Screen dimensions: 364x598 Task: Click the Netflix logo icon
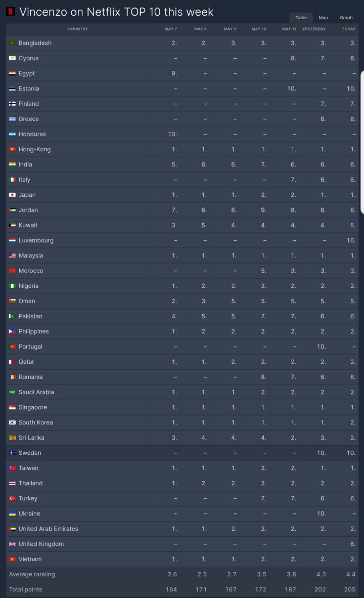pos(10,12)
